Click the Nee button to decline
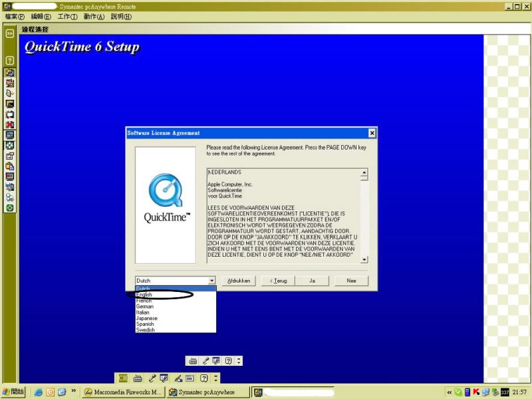This screenshot has height=399, width=532. coord(352,281)
